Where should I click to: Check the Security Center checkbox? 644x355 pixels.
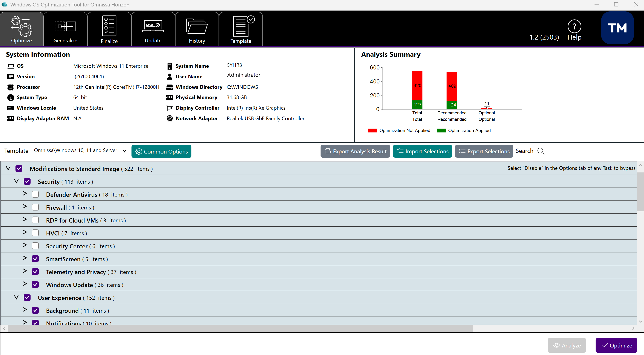click(x=35, y=246)
